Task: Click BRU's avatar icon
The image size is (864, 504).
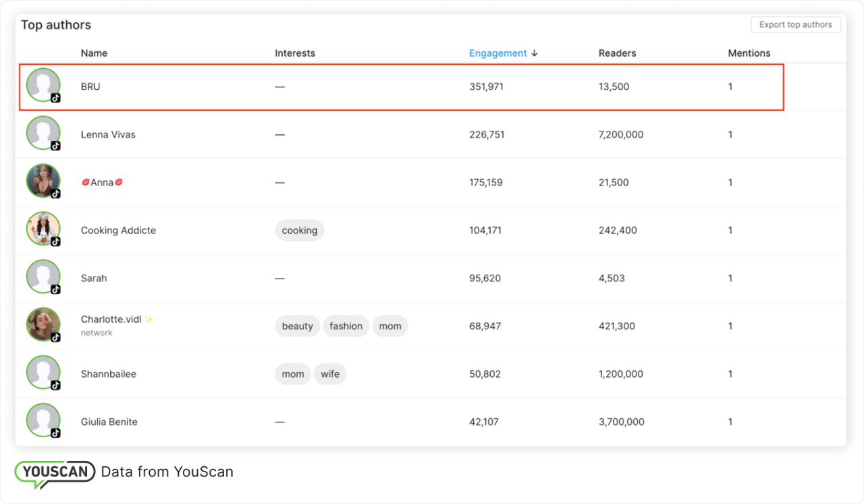Action: coord(43,86)
